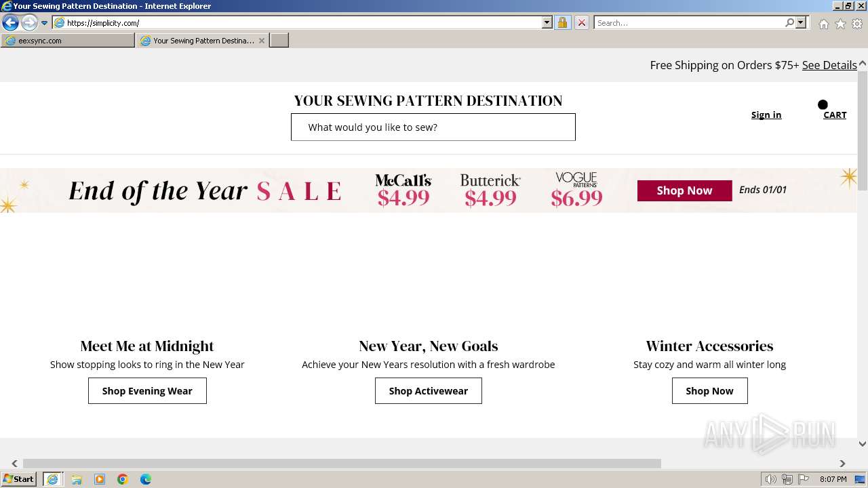Expand the address bar URL dropdown
The width and height of the screenshot is (868, 488).
click(x=547, y=22)
